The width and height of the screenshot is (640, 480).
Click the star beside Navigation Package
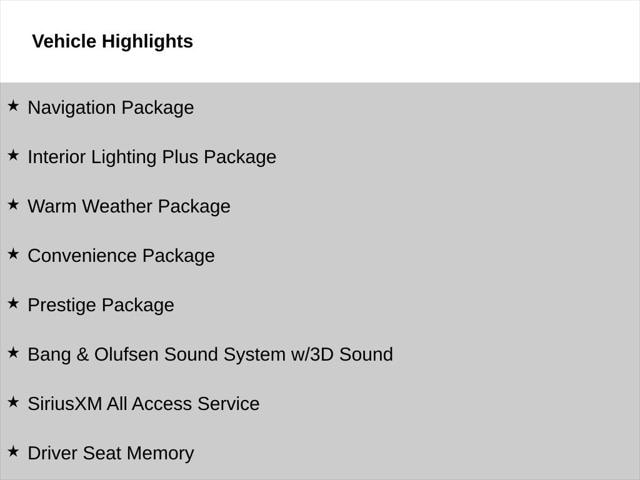(13, 106)
